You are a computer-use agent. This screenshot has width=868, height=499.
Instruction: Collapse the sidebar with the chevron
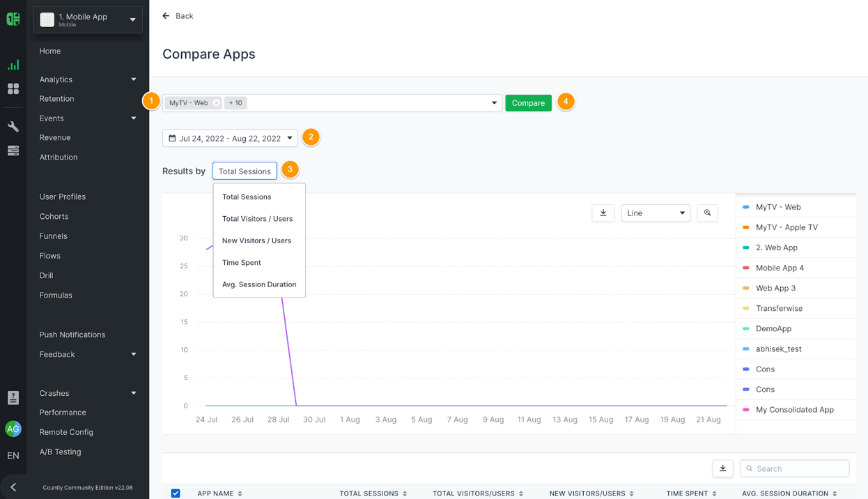click(x=13, y=487)
